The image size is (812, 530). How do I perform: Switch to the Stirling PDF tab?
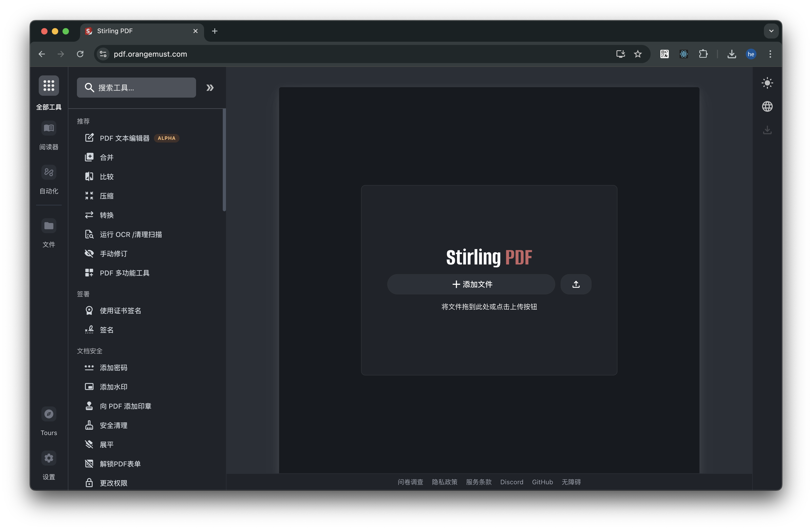(x=130, y=31)
